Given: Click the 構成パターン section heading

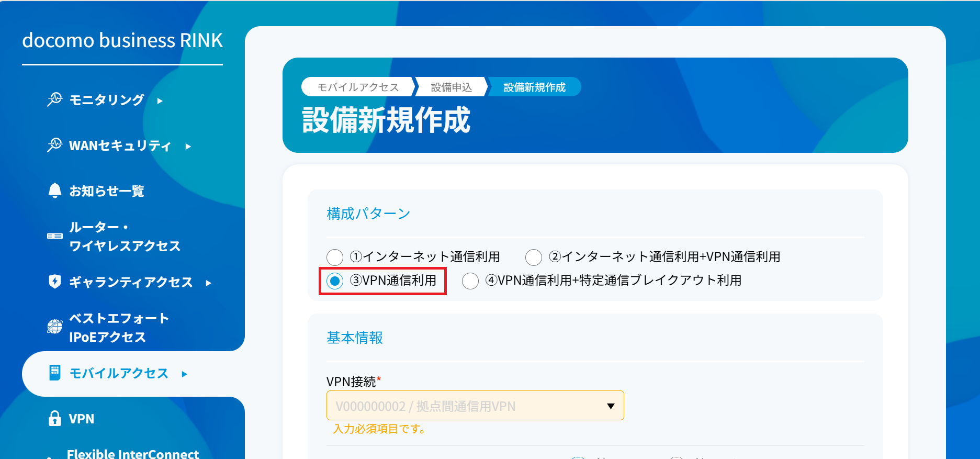Looking at the screenshot, I should (x=368, y=214).
